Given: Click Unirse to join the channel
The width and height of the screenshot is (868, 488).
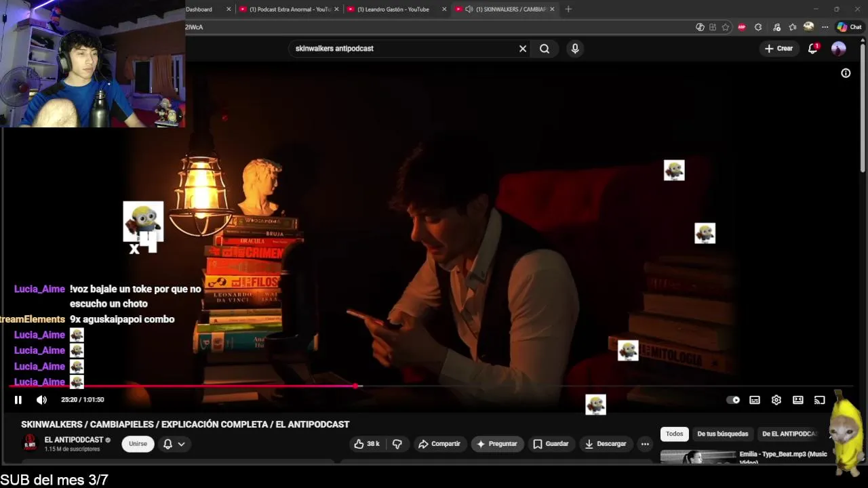Looking at the screenshot, I should tap(138, 444).
